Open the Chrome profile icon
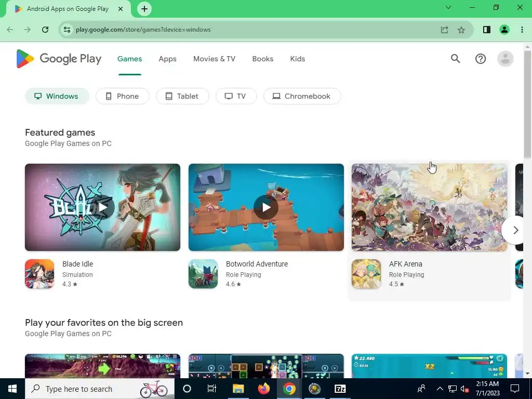The image size is (532, 399). coord(504,30)
